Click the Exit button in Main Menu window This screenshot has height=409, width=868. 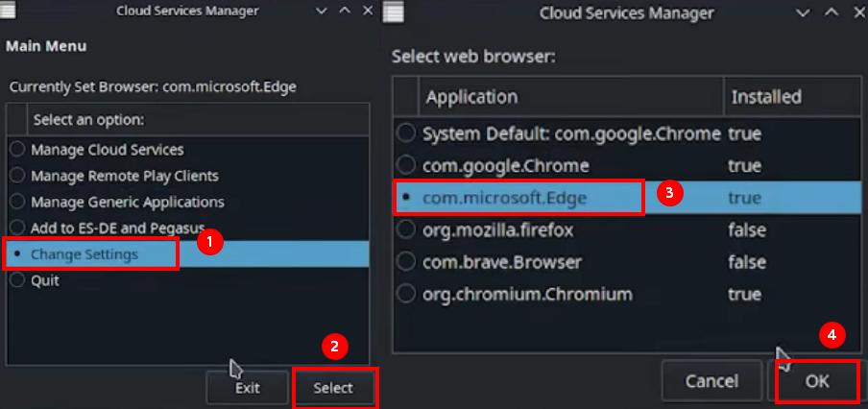pos(248,388)
